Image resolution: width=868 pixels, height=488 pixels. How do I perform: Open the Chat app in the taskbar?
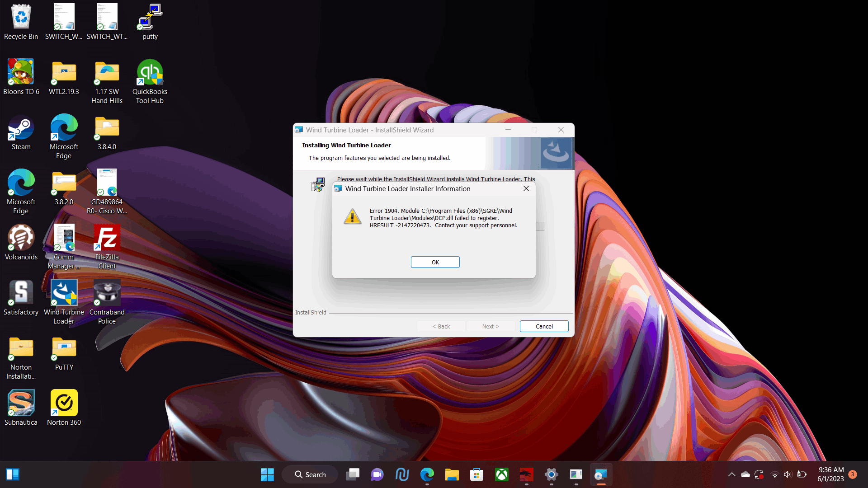pyautogui.click(x=377, y=474)
